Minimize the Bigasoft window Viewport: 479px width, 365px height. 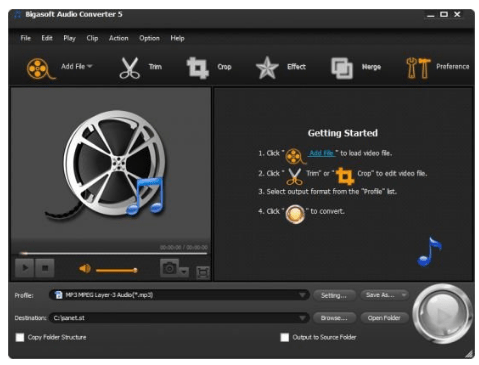tap(431, 15)
